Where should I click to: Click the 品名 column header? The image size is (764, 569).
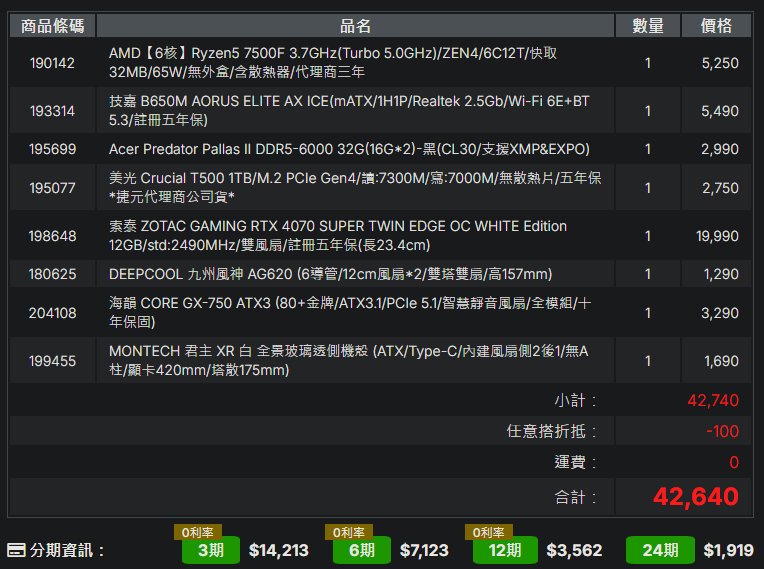point(355,26)
